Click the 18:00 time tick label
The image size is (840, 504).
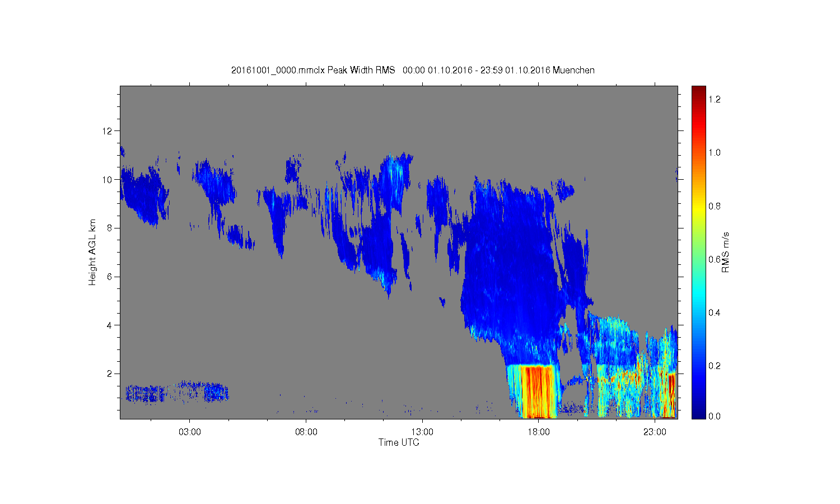coord(539,432)
